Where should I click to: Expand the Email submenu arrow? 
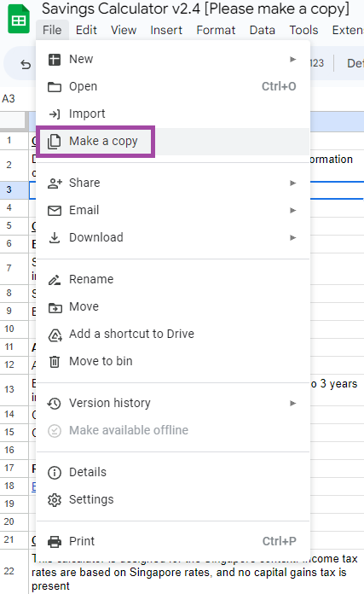(292, 210)
